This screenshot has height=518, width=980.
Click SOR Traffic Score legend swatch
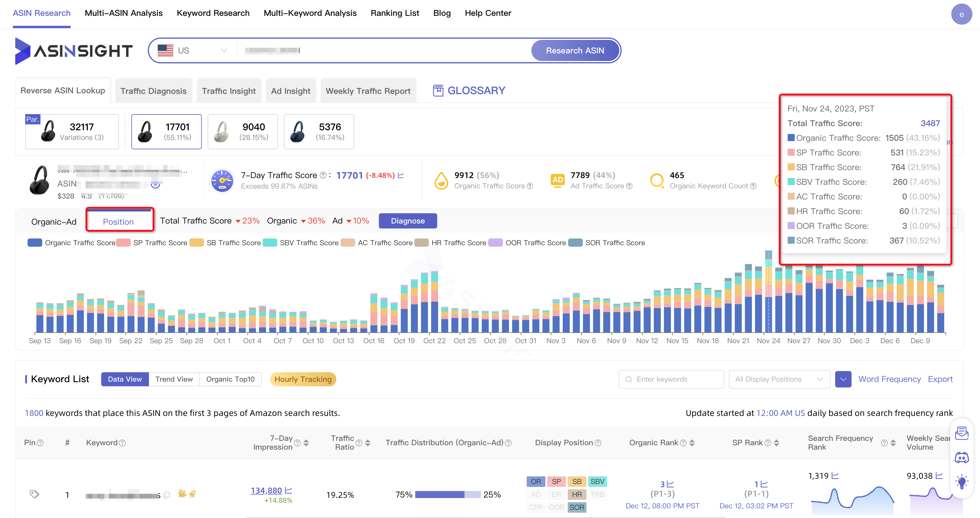pyautogui.click(x=575, y=243)
